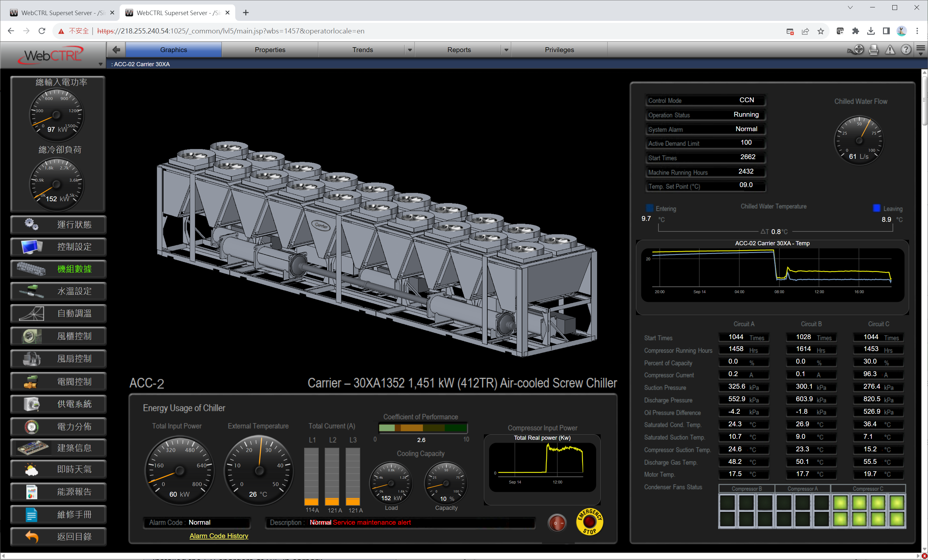Click the Coefficient of Performance color bar
Viewport: 928px width, 560px height.
point(423,428)
